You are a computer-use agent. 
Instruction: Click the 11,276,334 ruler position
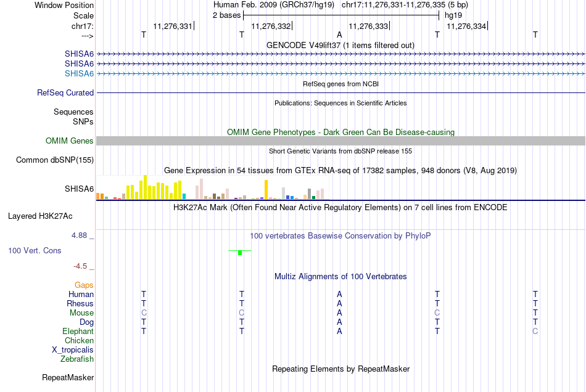(x=466, y=26)
